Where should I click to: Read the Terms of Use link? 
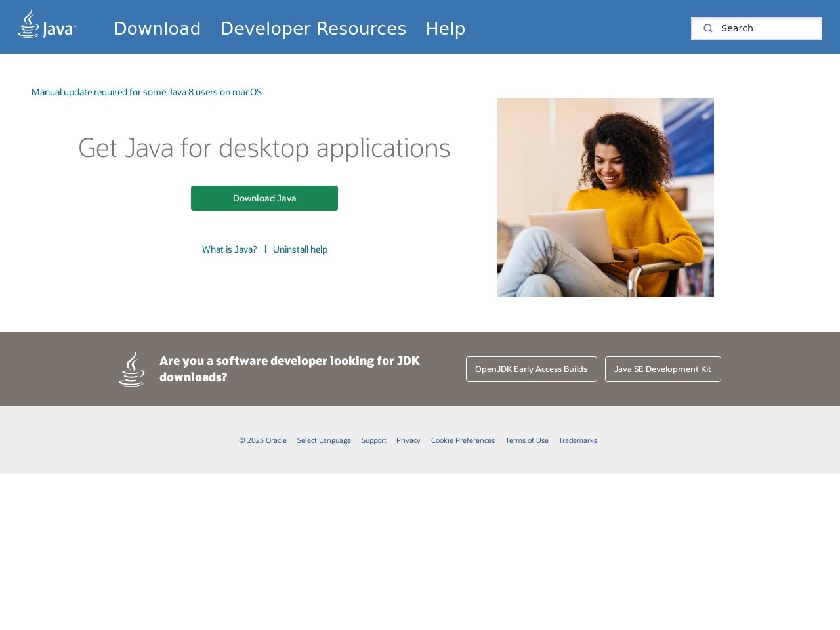click(526, 440)
